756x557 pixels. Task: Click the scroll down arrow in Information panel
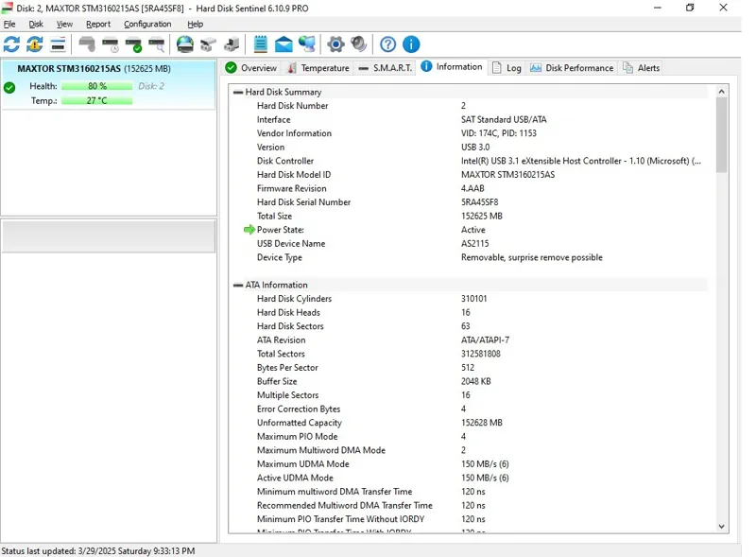point(722,527)
